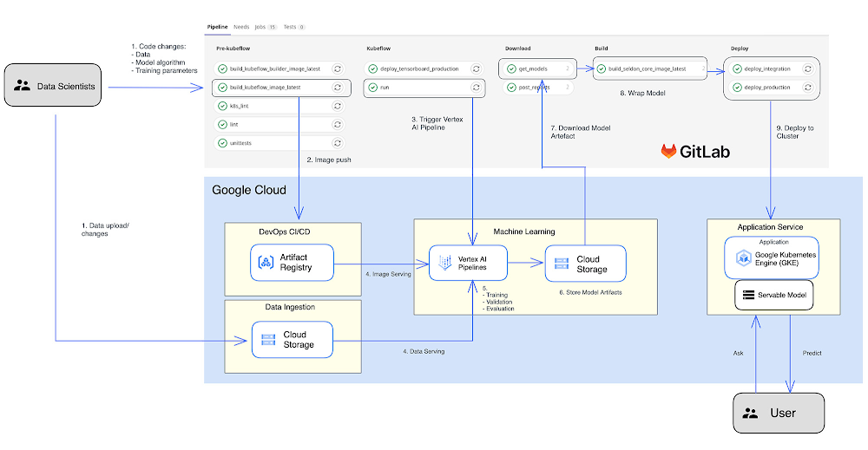This screenshot has height=450, width=868.
Task: Click the '6. Store Model Artifacts' caption
Action: (590, 292)
